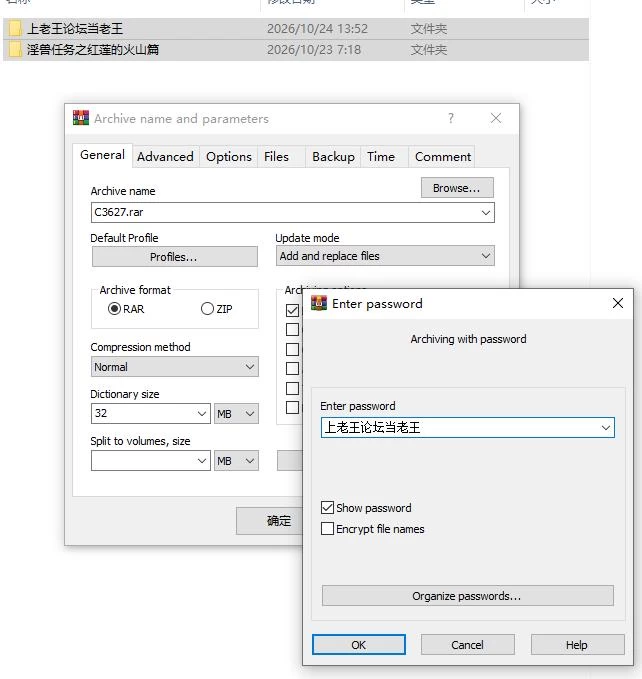Click the WinRAR icon in Enter password title bar
642x679 pixels.
pyautogui.click(x=319, y=303)
